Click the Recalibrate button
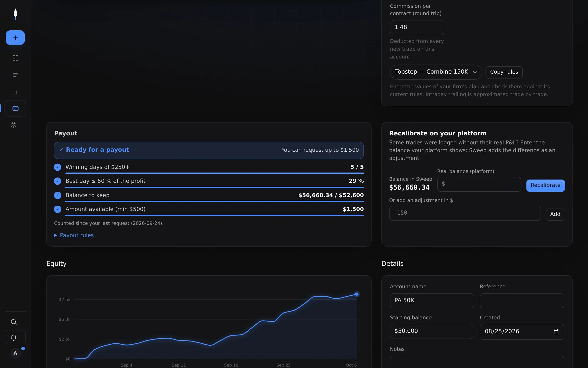Viewport: 588px width, 368px height. click(x=545, y=185)
